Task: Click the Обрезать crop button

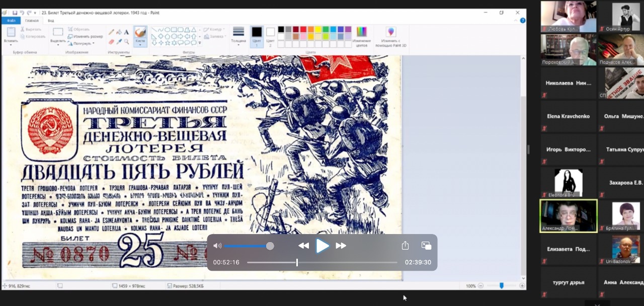Action: point(78,29)
